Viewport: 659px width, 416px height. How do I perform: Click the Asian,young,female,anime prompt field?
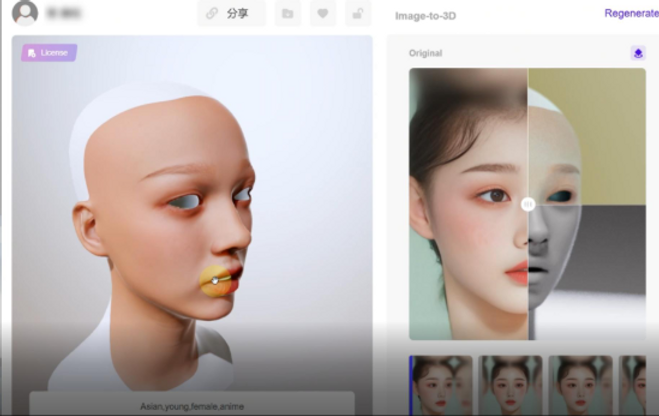[192, 404]
